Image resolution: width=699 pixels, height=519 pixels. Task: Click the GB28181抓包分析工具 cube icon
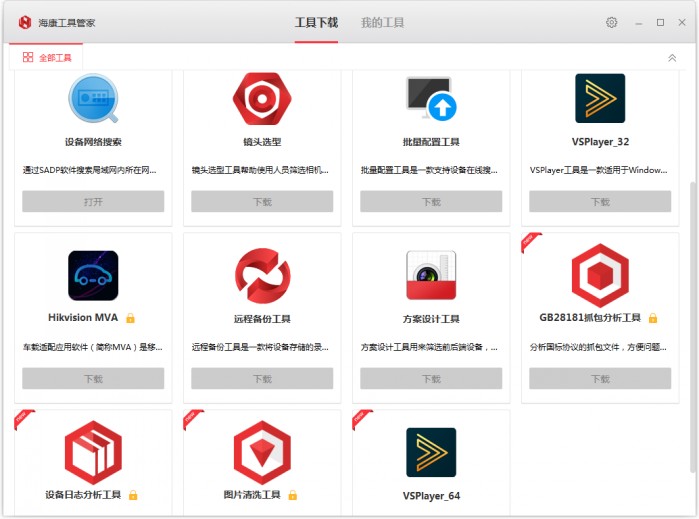click(x=600, y=275)
